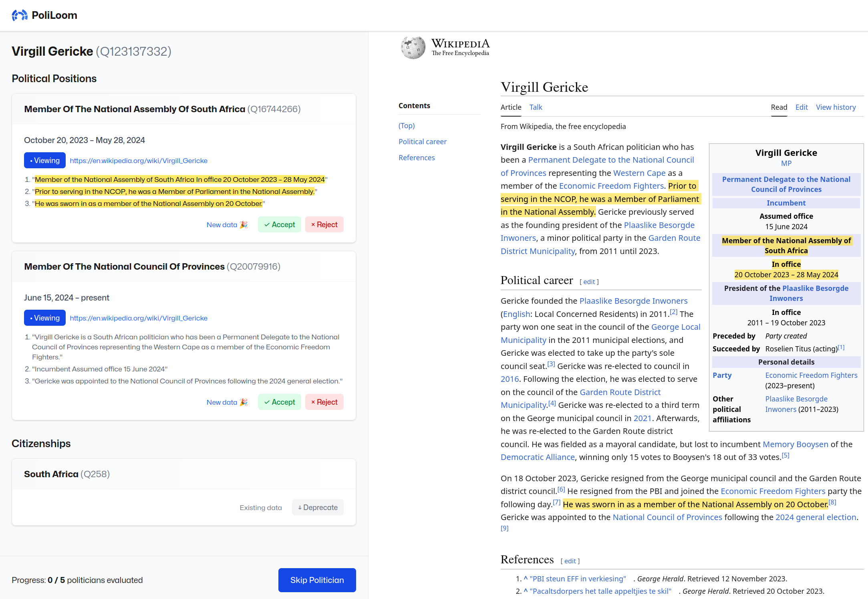Open Political career from the Contents sidebar
Screen dimensions: 868x599
(x=422, y=141)
